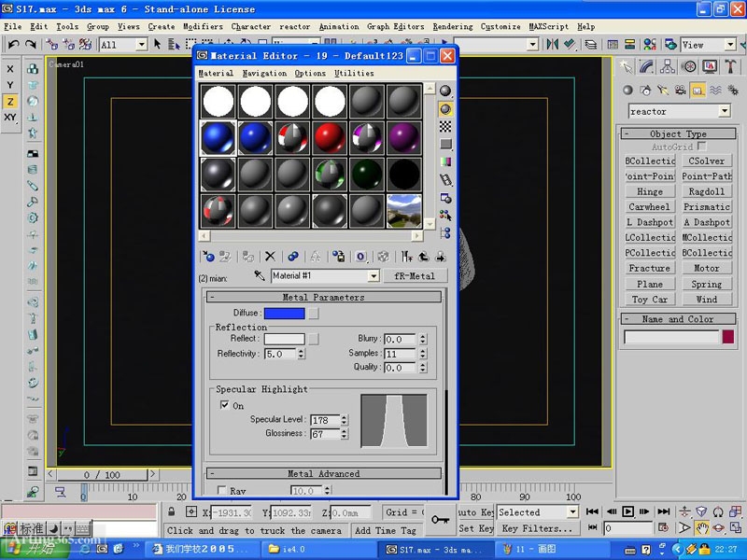Toggle the Z axis constraint button
The image size is (747, 560).
(10, 102)
